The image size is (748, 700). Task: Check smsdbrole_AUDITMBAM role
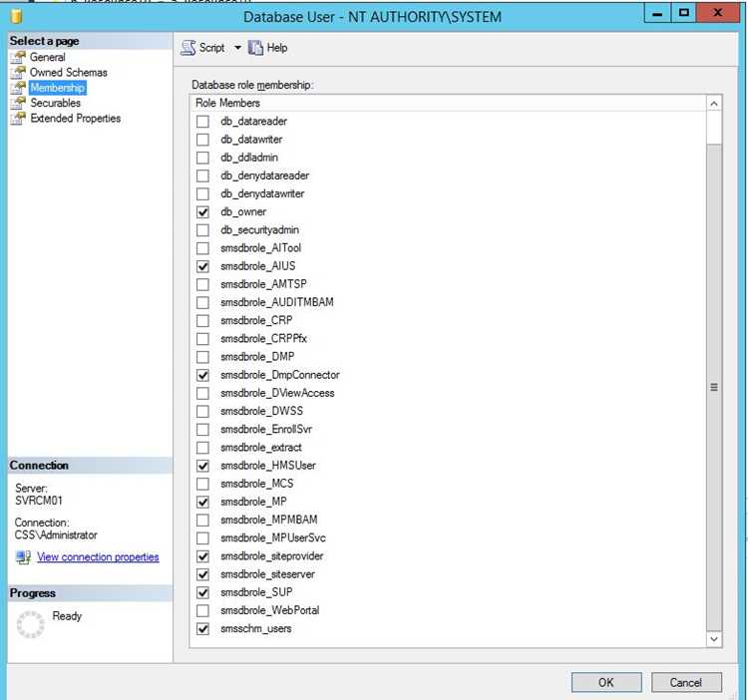click(202, 302)
